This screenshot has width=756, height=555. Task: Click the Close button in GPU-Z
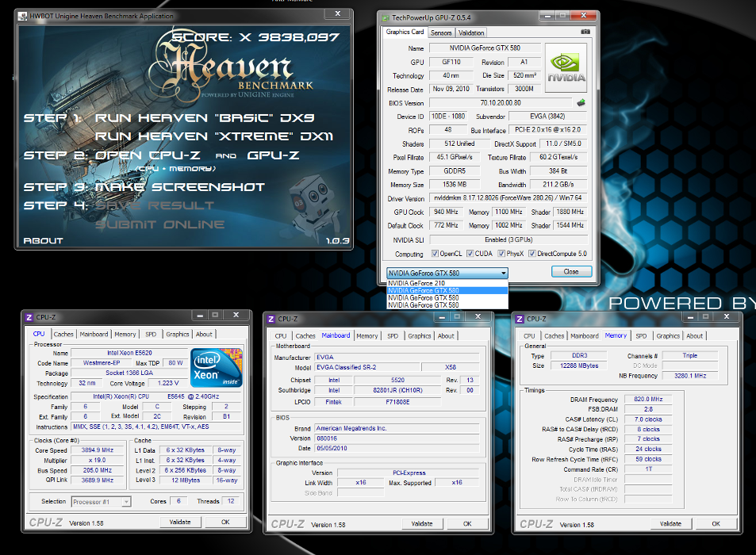(571, 272)
